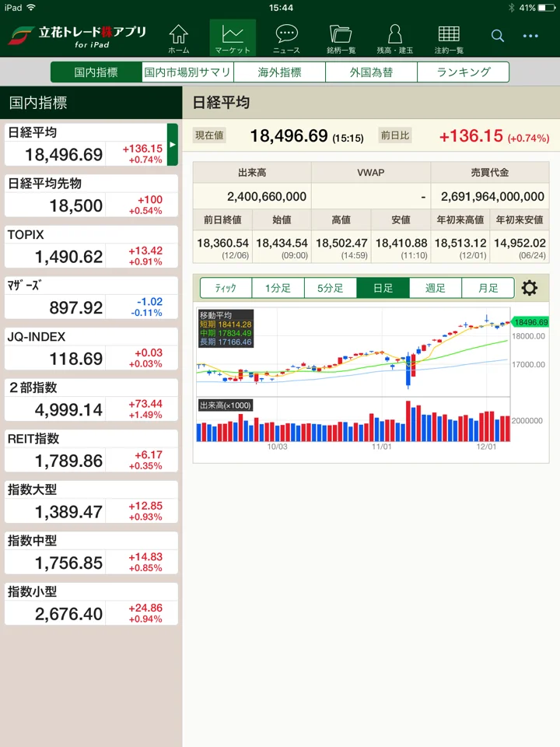Tap the 前日比 +136.15 change value
This screenshot has width=560, height=747.
click(471, 135)
